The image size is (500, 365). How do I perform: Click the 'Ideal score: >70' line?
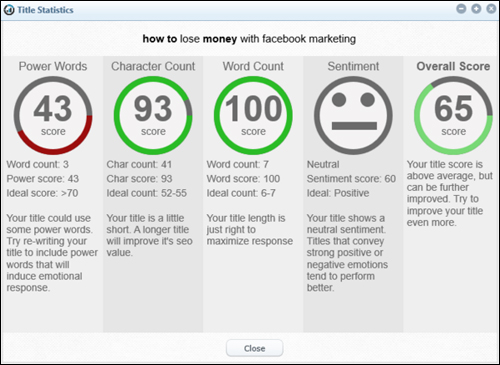tap(42, 193)
